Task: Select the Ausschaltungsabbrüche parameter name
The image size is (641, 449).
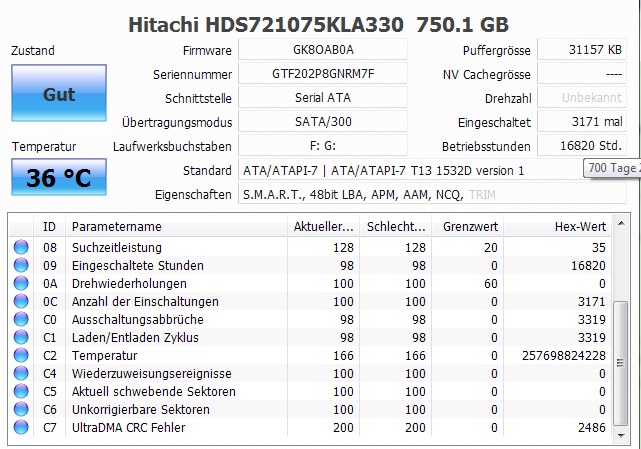Action: (138, 319)
